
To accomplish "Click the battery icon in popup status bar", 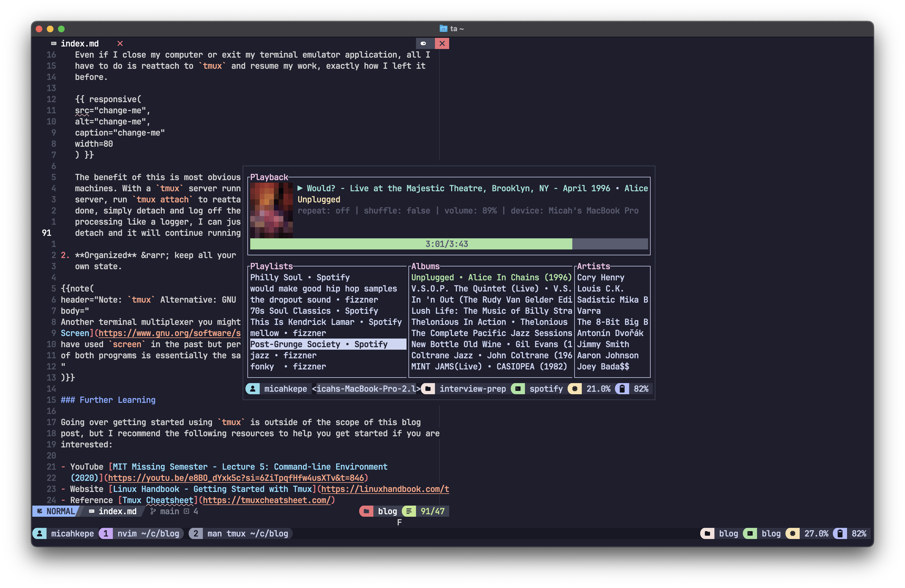I will click(622, 389).
